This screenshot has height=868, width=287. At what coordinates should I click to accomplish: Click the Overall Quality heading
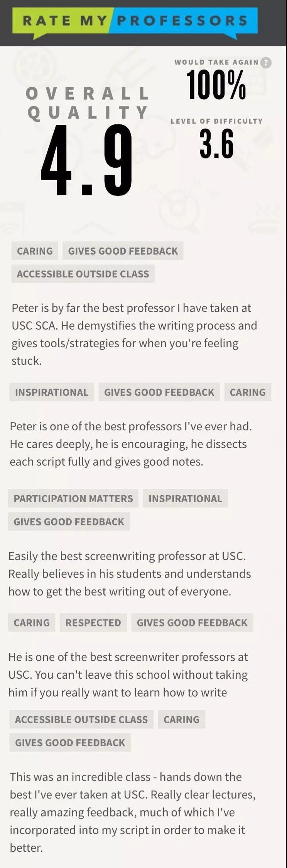pos(88,103)
